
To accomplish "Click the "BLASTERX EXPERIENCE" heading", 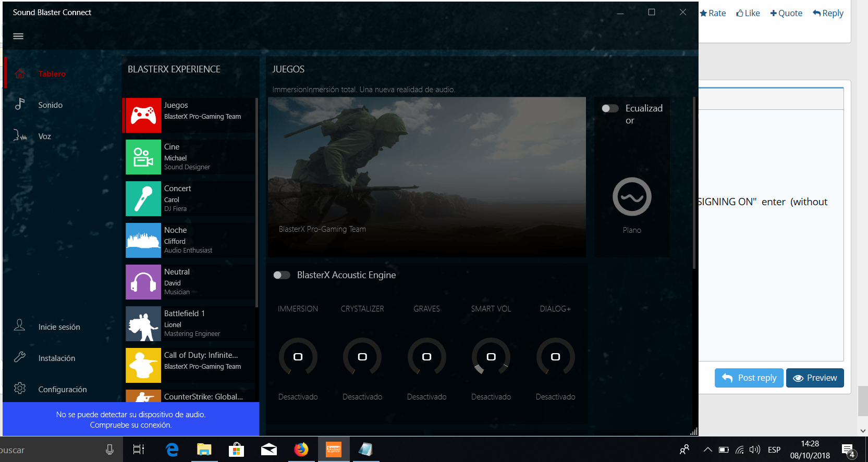I will pyautogui.click(x=174, y=69).
